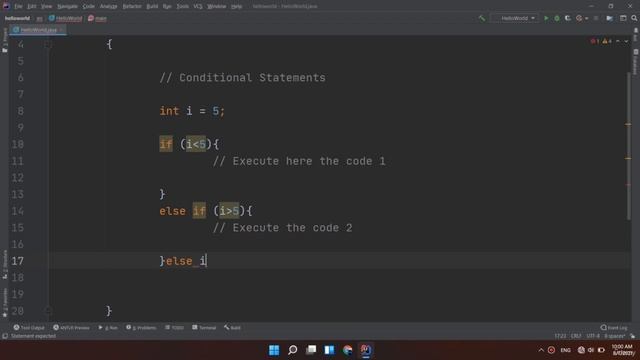
Task: Open the Tools menu
Action: [x=183, y=6]
